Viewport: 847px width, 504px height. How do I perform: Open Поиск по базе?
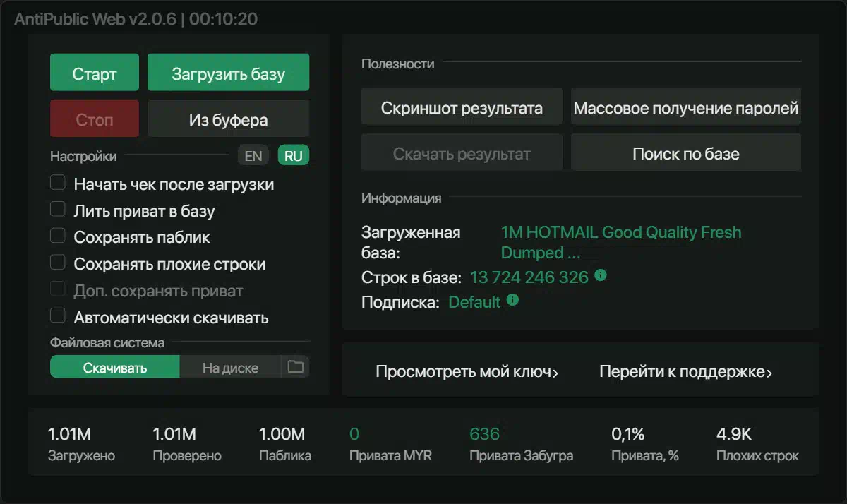coord(686,153)
